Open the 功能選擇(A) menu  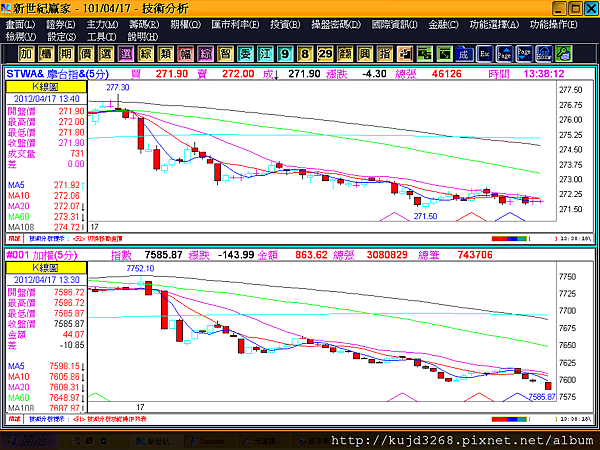point(494,25)
